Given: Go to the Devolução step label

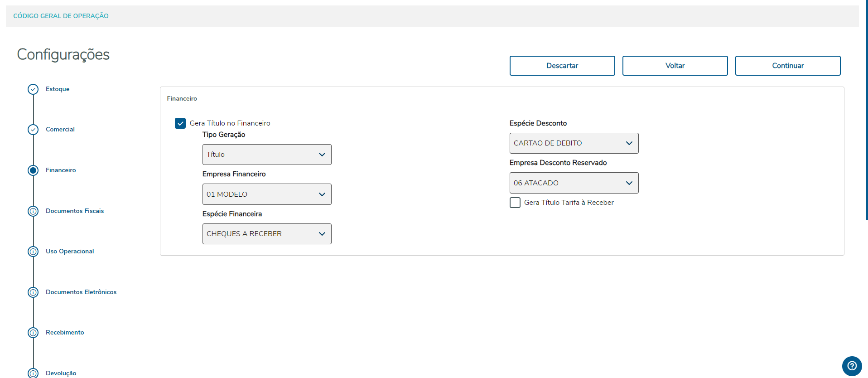Looking at the screenshot, I should [61, 373].
